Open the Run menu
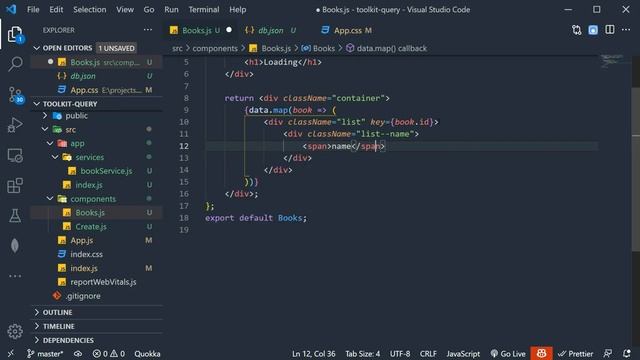The height and width of the screenshot is (360, 640). (171, 9)
